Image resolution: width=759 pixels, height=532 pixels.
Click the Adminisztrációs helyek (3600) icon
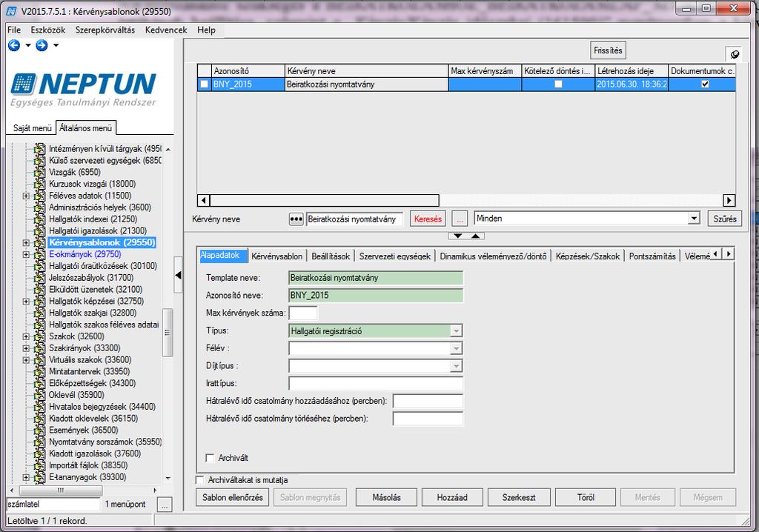pos(40,207)
